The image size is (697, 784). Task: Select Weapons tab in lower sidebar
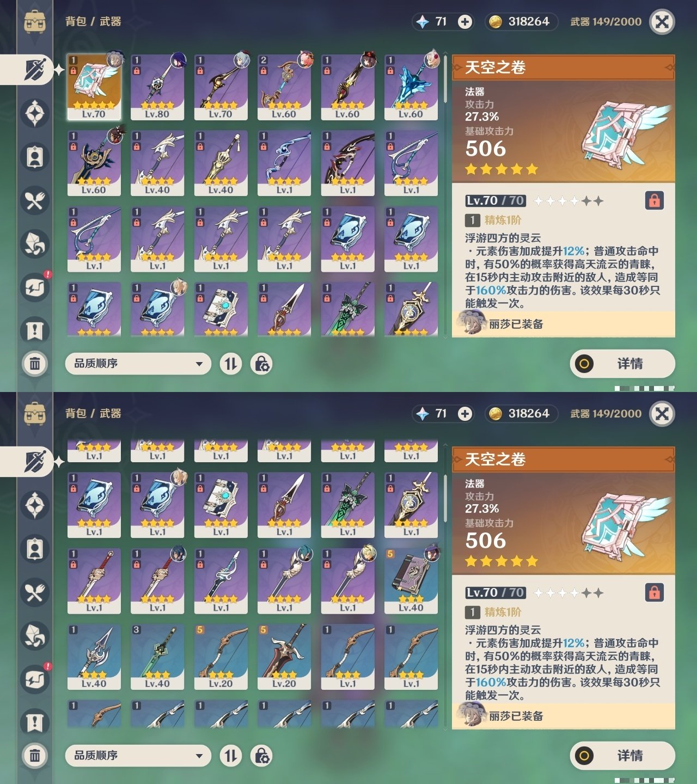pyautogui.click(x=36, y=462)
